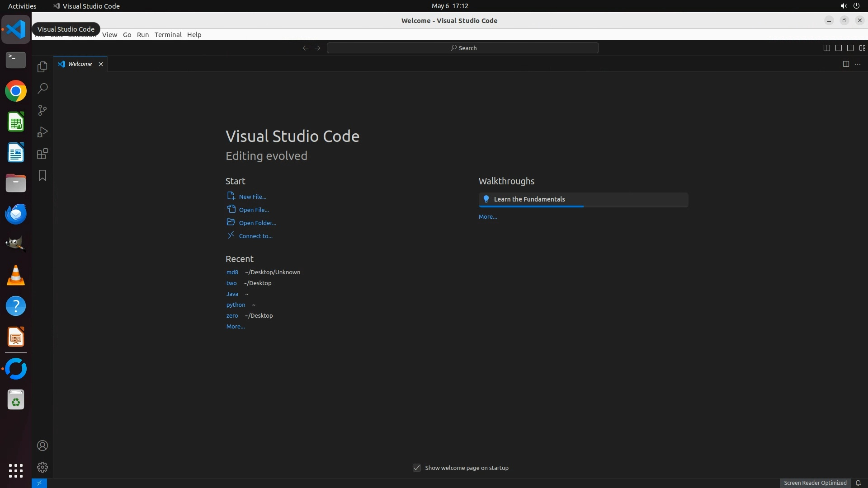Open the Source Control view
The height and width of the screenshot is (488, 868).
coord(42,110)
